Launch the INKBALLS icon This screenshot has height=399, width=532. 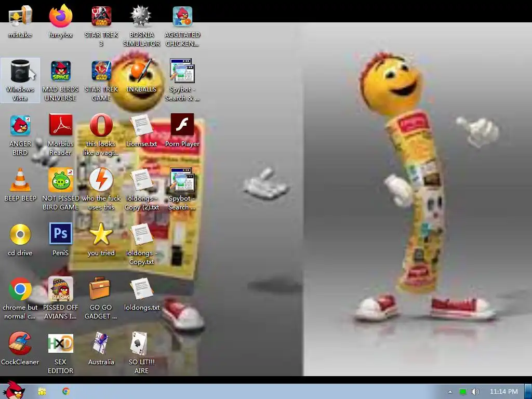[x=141, y=71]
